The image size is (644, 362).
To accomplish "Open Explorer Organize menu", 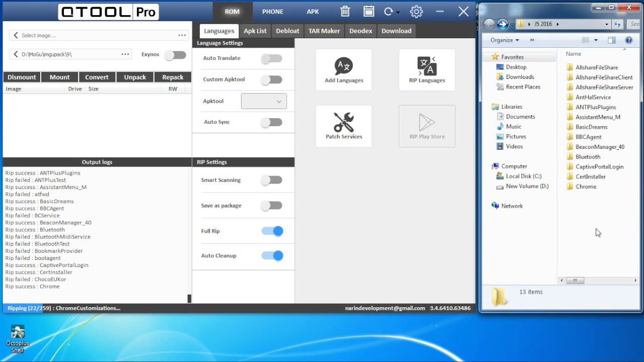I will tap(504, 40).
